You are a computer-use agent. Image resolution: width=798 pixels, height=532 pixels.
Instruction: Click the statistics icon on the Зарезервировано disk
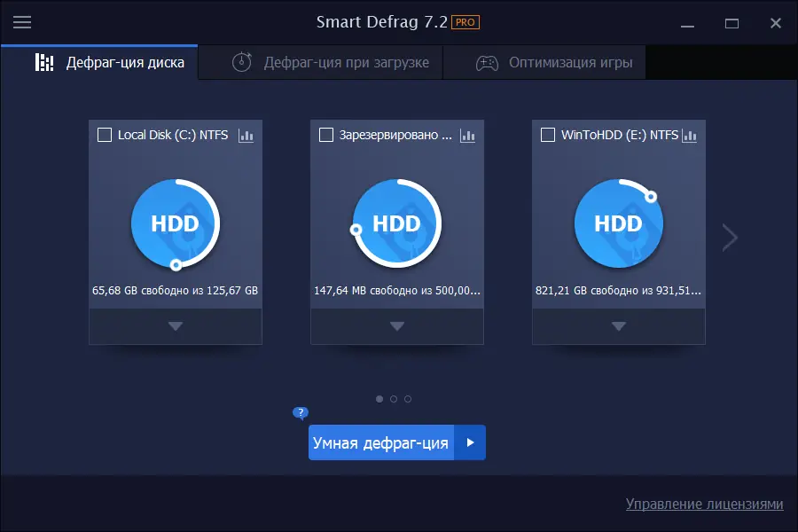pos(469,135)
